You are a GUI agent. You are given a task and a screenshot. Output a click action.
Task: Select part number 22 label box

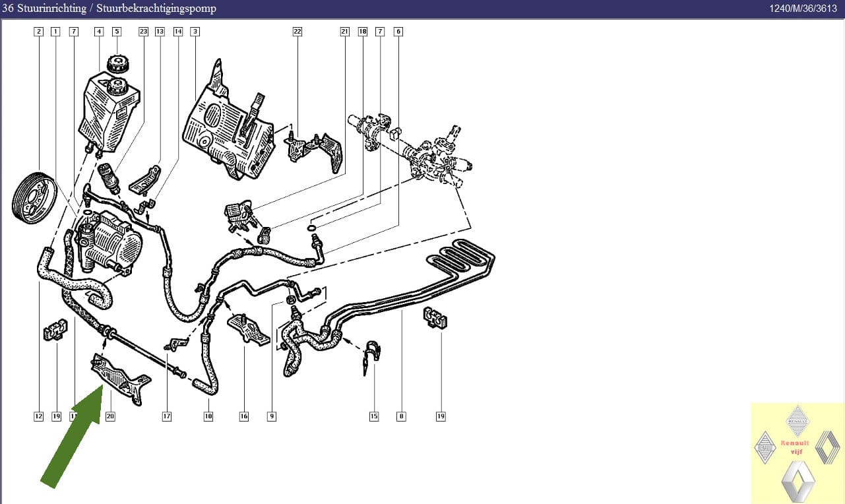click(x=297, y=32)
